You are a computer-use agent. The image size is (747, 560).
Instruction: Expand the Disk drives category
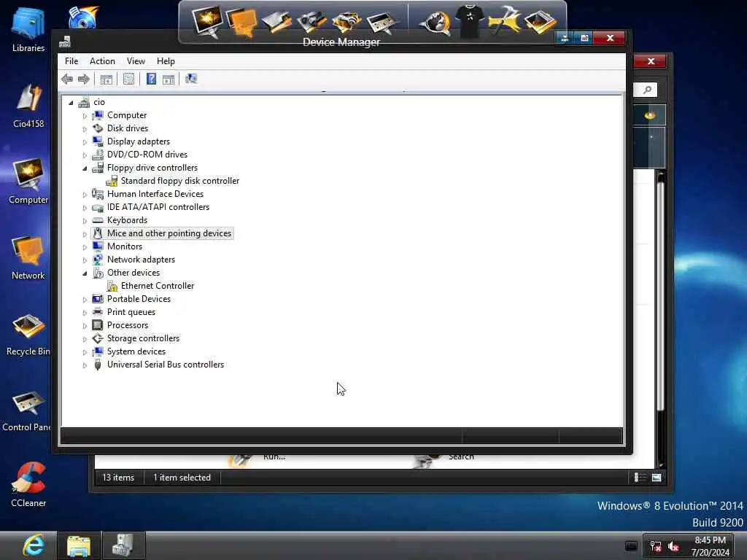(x=85, y=128)
